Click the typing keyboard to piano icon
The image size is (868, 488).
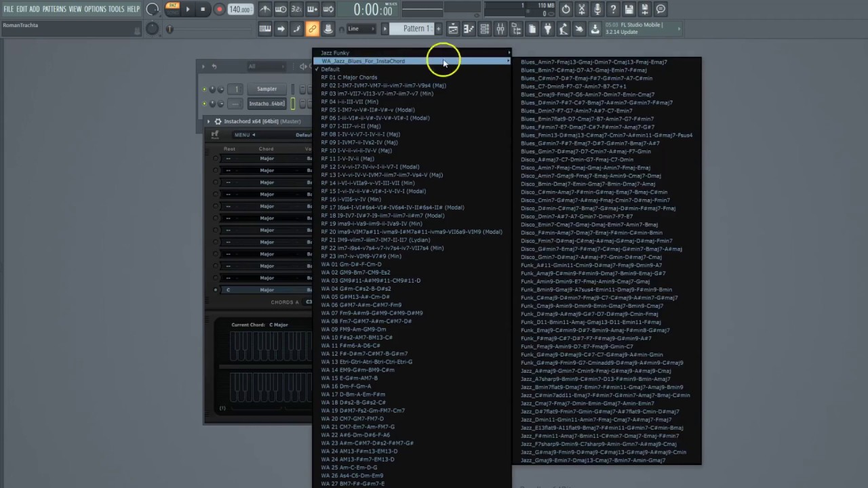(265, 29)
